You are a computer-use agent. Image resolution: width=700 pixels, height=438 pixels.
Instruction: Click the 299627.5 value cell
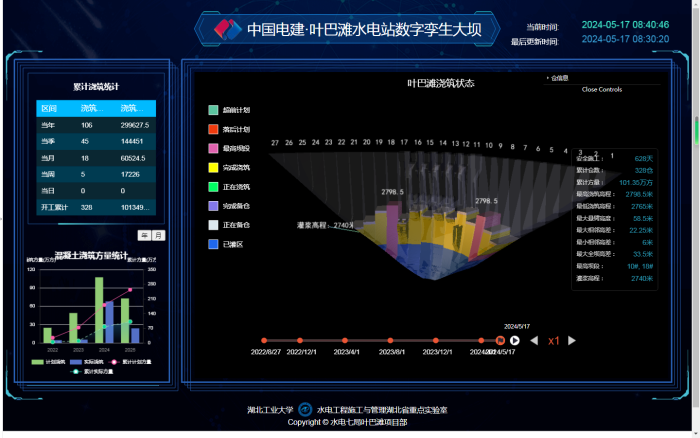coord(135,125)
